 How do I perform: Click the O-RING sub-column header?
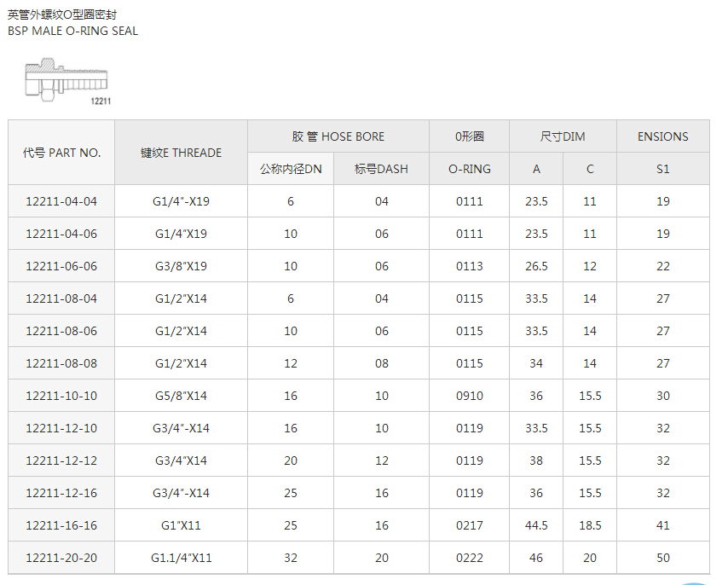469,169
